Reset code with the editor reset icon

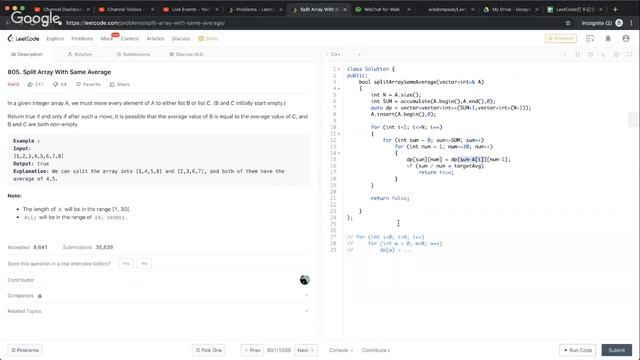pyautogui.click(x=590, y=54)
